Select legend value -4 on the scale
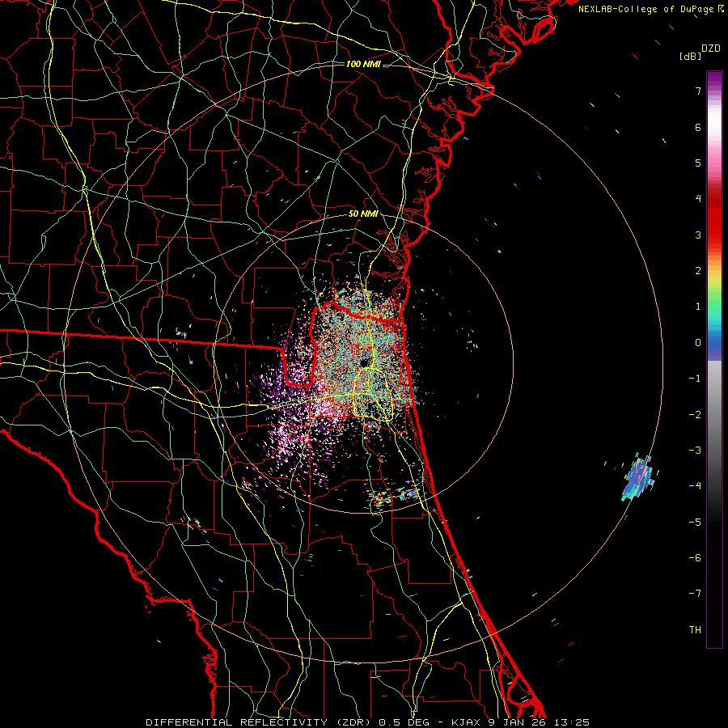 click(x=695, y=486)
